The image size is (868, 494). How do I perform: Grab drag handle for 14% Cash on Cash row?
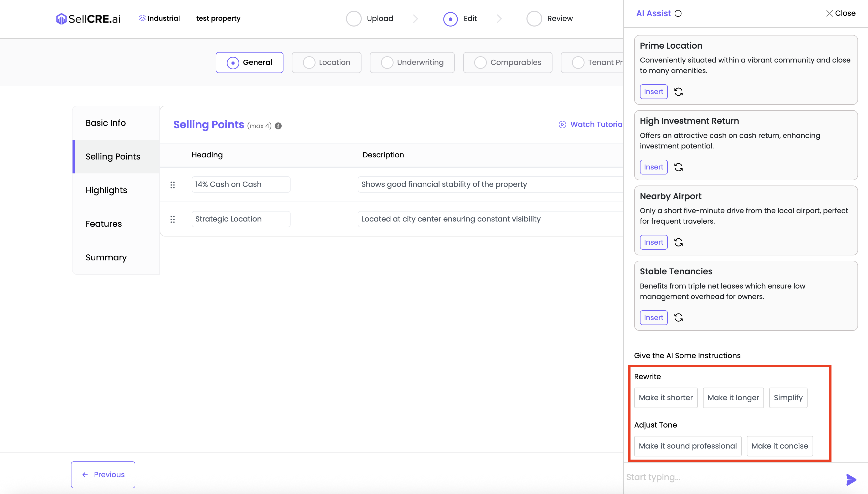click(173, 184)
